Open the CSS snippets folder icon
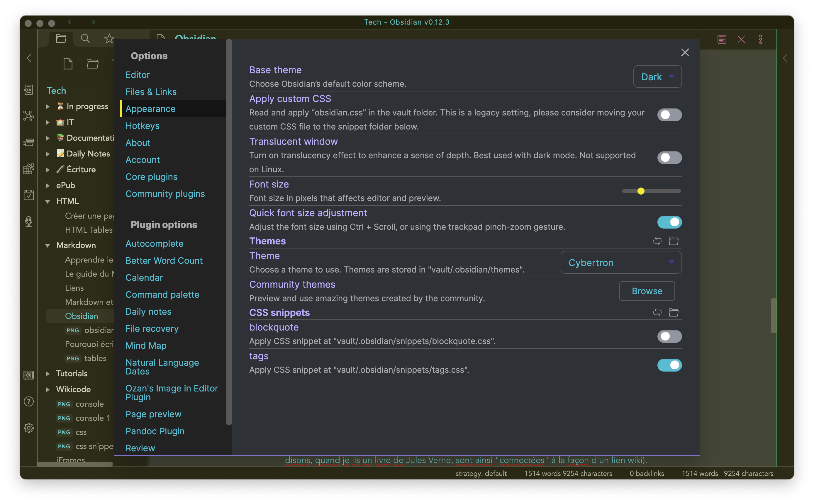Image resolution: width=814 pixels, height=504 pixels. coord(673,312)
